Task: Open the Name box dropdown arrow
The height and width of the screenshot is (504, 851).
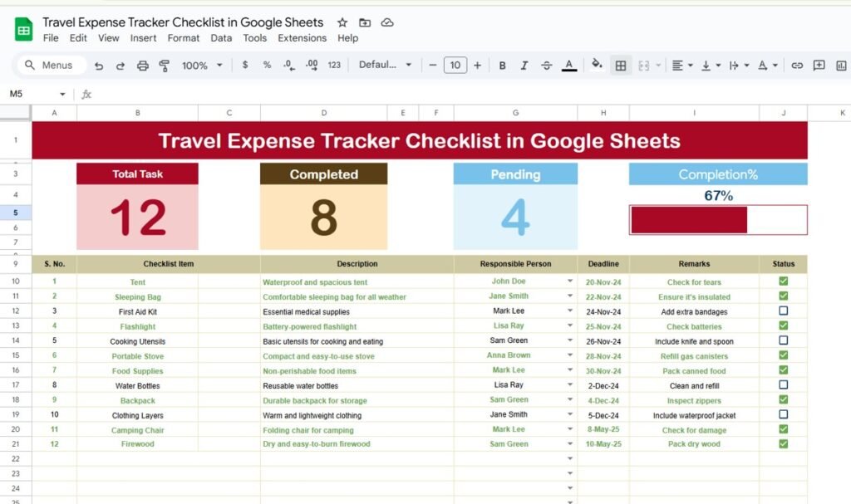Action: coord(62,95)
